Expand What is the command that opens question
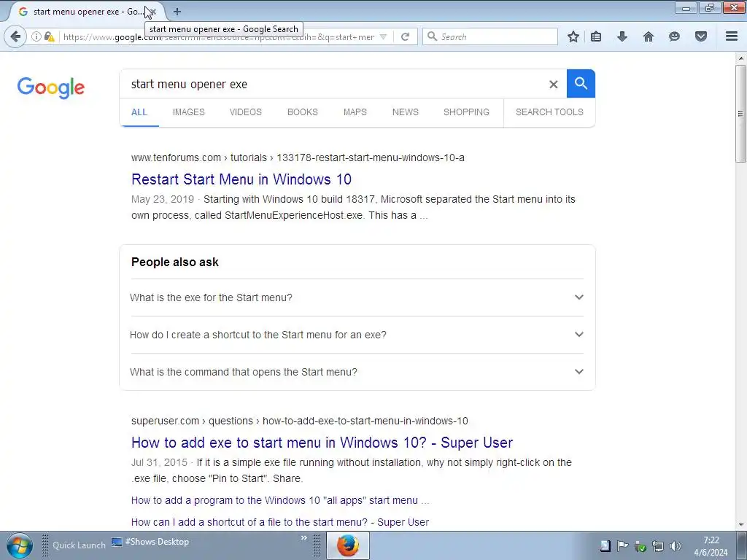Screen dimensions: 747x560 point(357,372)
